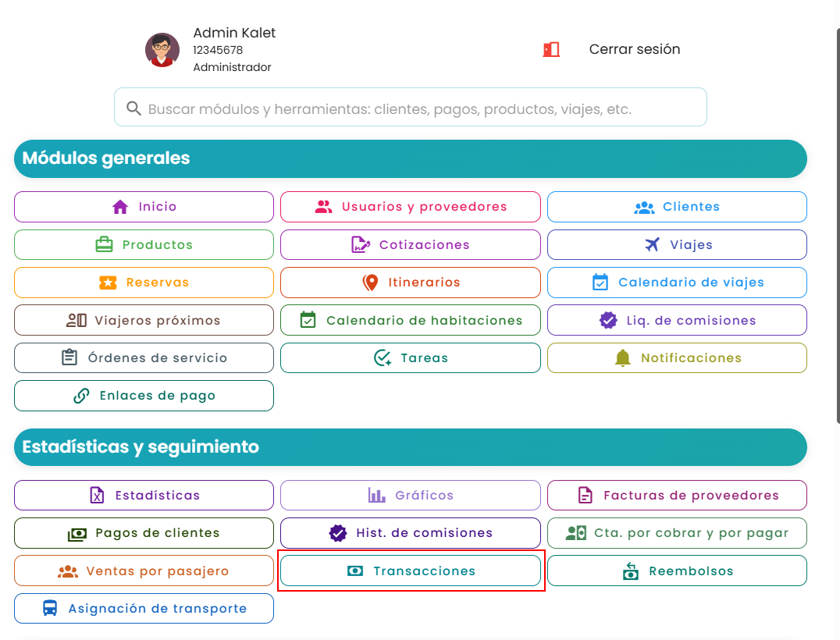Focus the module search input field
The height and width of the screenshot is (640, 840).
point(411,107)
